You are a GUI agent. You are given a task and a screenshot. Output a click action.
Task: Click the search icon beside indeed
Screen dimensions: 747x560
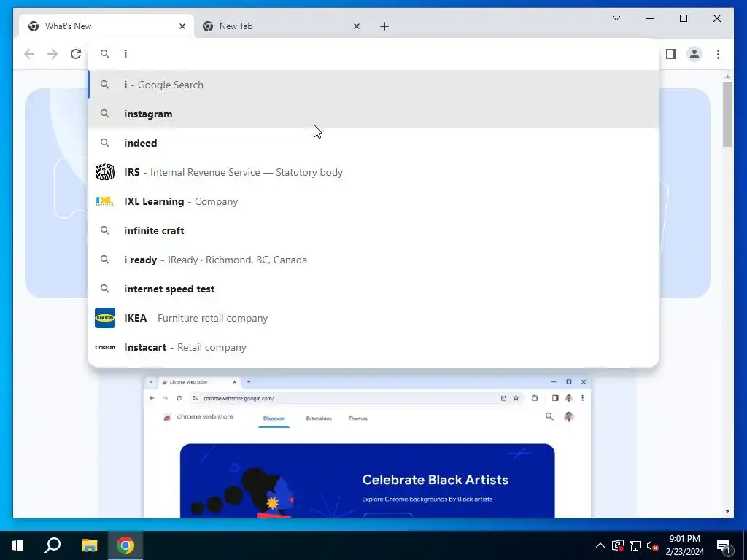[x=105, y=143]
